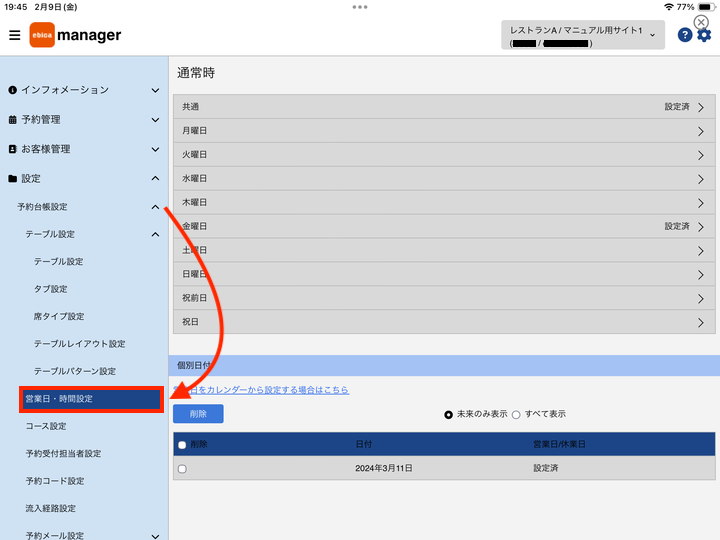Click the 設定済 cell in date table

546,468
